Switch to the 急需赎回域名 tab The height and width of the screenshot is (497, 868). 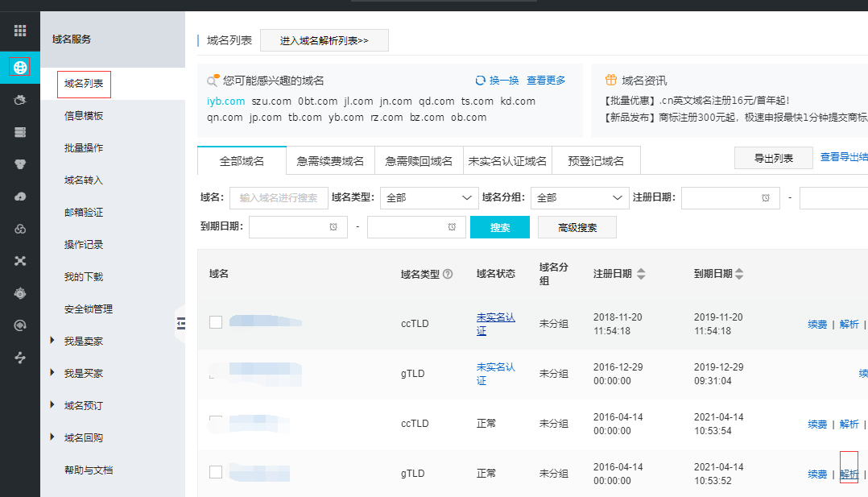[419, 161]
